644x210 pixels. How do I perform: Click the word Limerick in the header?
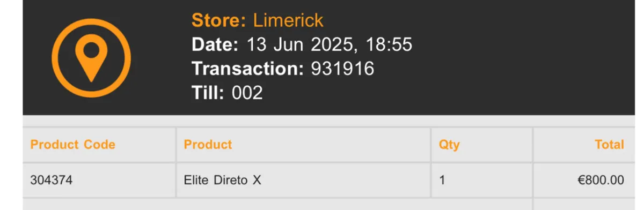coord(288,20)
